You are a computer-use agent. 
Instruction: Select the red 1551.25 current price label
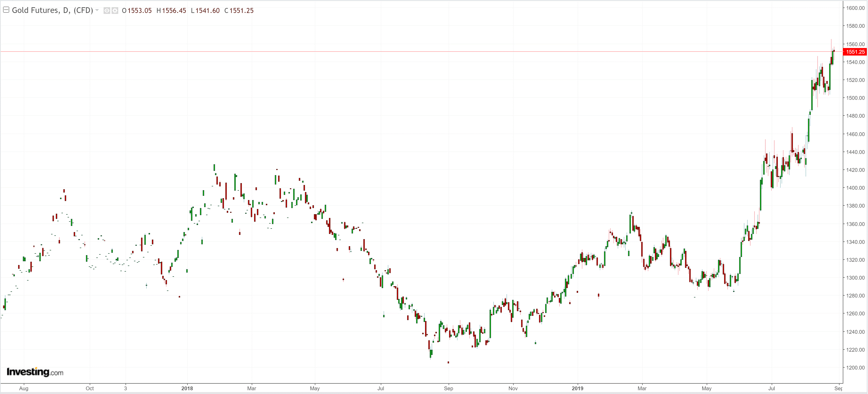pyautogui.click(x=855, y=52)
